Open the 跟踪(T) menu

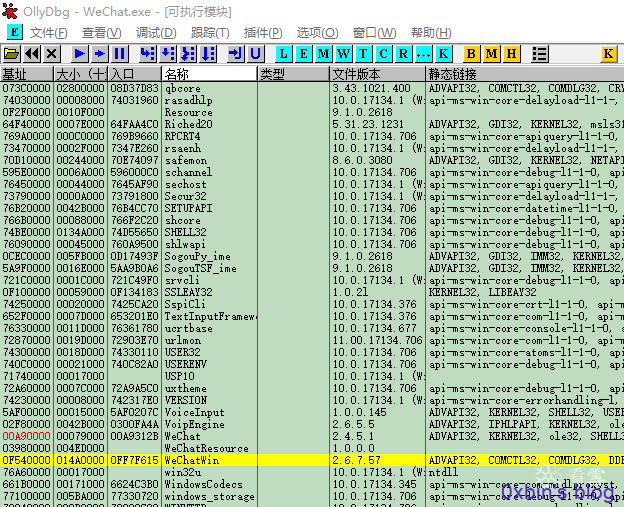tap(210, 33)
